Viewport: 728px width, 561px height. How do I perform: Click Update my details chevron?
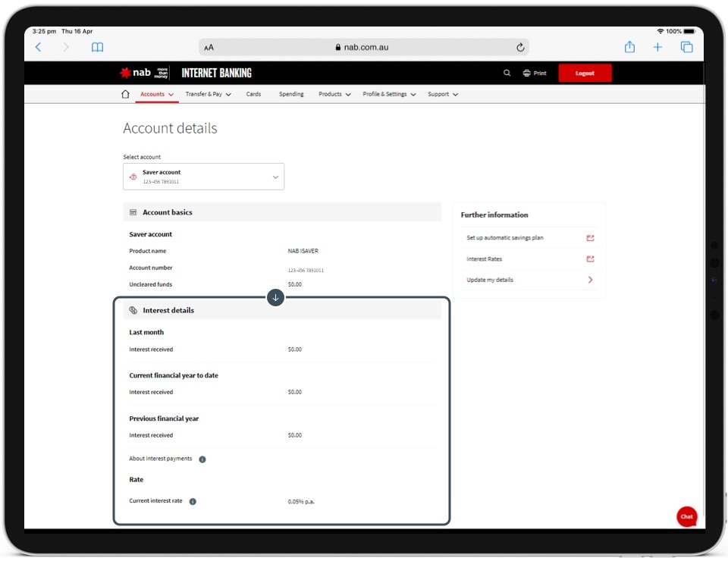click(x=590, y=279)
